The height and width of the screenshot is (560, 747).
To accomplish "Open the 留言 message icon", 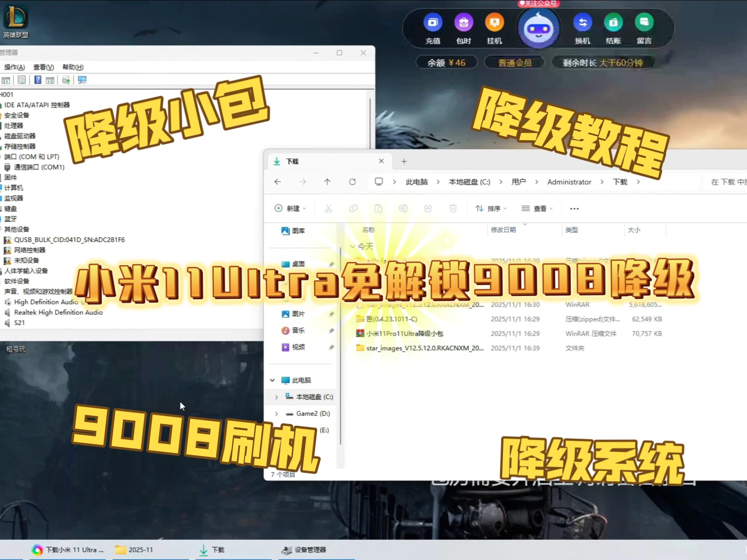I will pos(644,23).
